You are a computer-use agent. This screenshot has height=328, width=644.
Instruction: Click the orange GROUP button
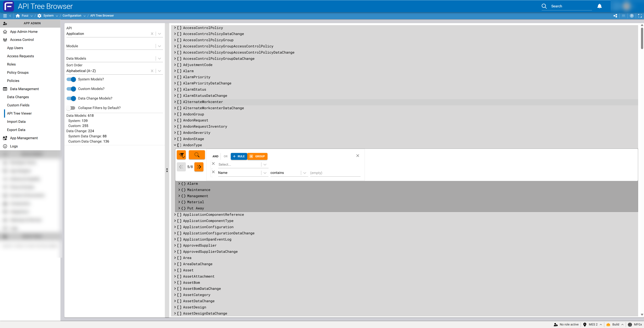(257, 156)
